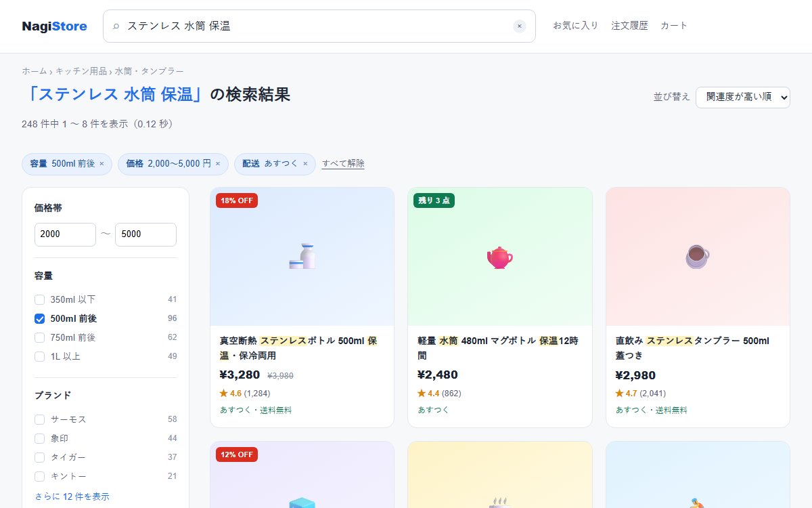Click the search magnifier icon

[116, 26]
